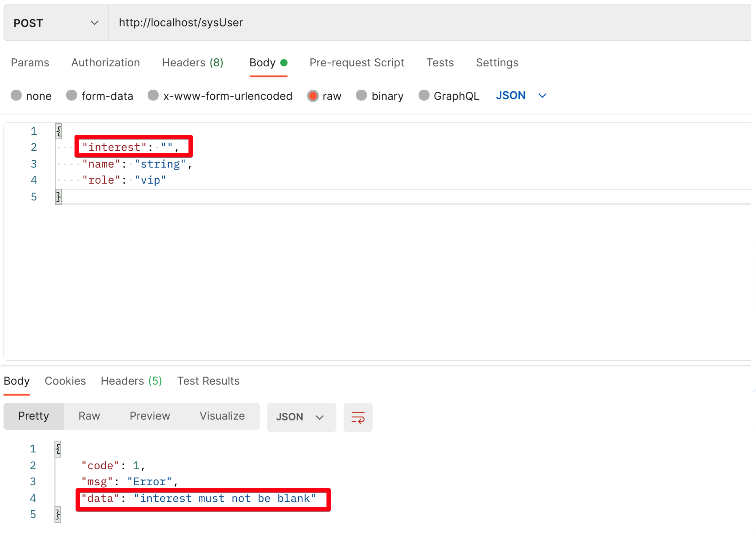This screenshot has height=536, width=756.
Task: Choose x-www-form-urlencoded body type
Action: (153, 96)
